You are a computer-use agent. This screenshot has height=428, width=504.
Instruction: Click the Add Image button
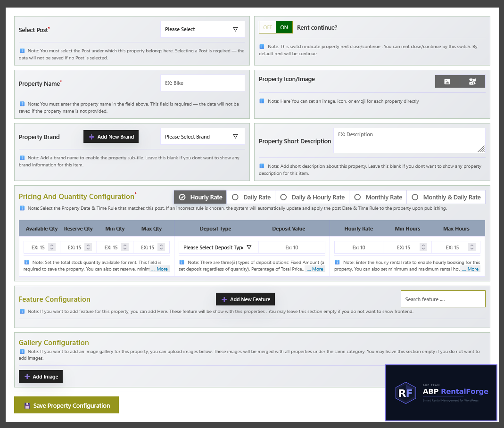[x=41, y=377]
